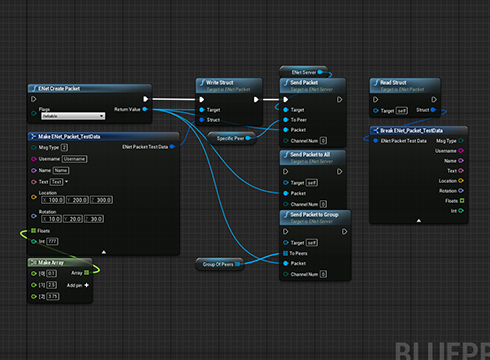
Task: Open the Text field dropdown arrow
Action: click(x=67, y=182)
